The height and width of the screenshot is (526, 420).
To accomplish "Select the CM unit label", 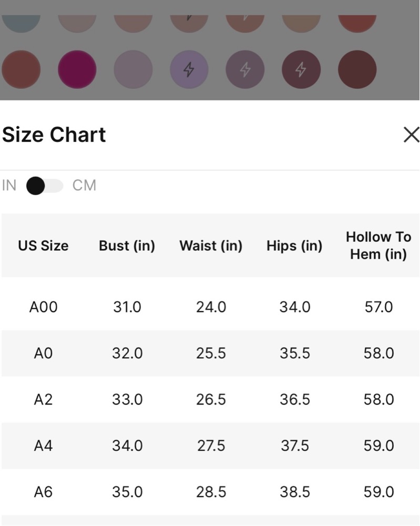I will pos(85,186).
